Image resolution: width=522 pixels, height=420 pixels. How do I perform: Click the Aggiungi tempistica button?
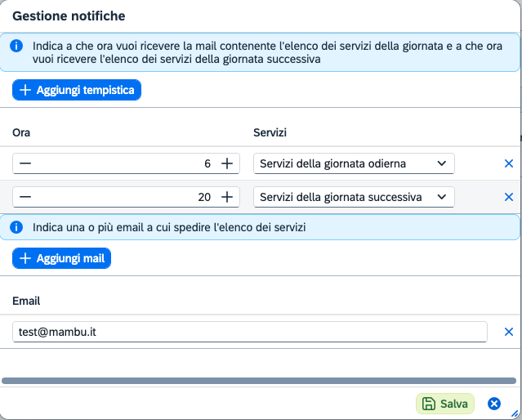[x=77, y=90]
